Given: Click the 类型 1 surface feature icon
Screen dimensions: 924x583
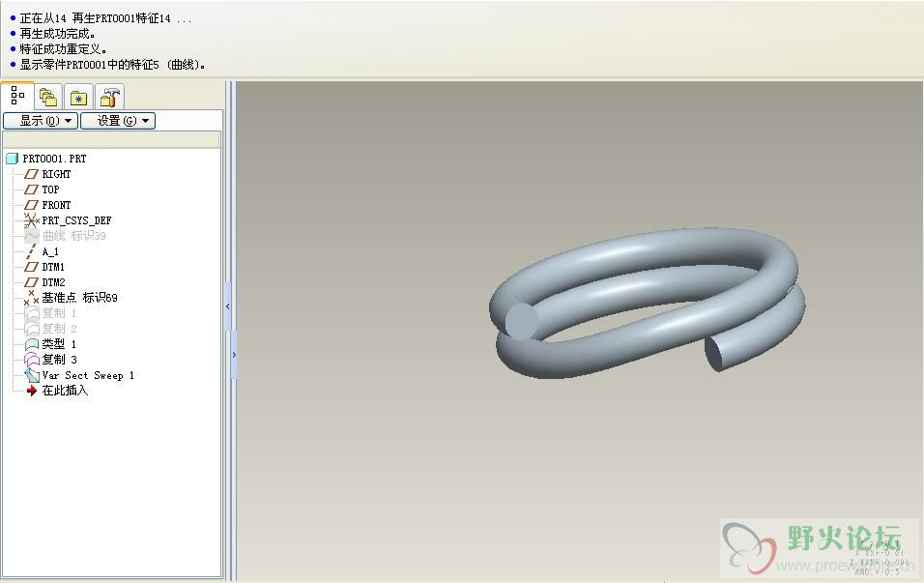Looking at the screenshot, I should pos(31,343).
